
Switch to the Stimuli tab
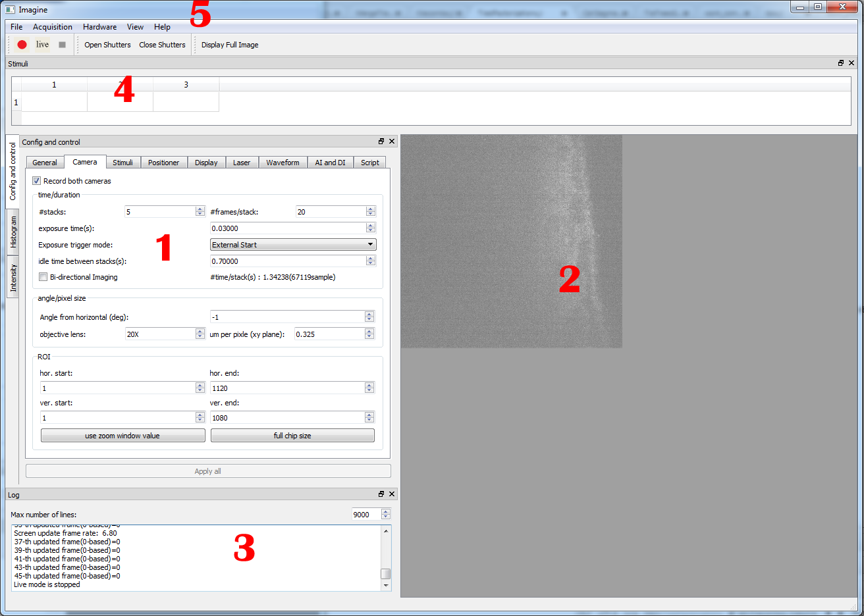(x=122, y=163)
